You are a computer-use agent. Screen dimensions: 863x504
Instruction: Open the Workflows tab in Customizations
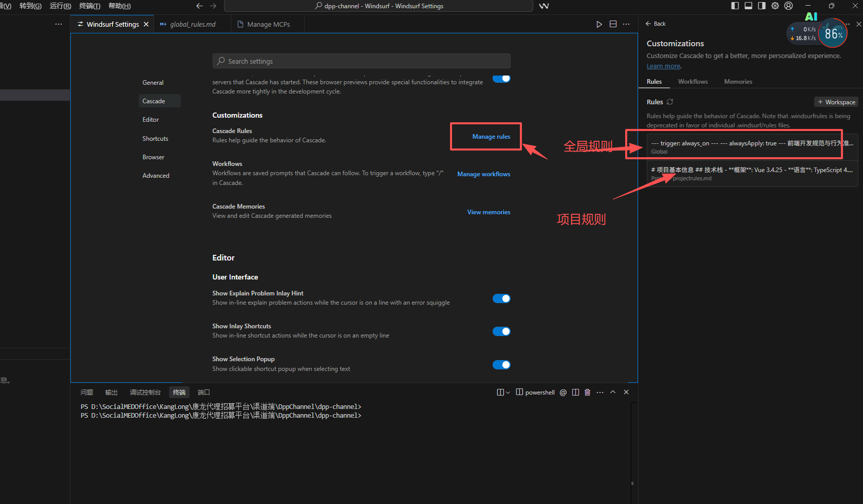(692, 82)
